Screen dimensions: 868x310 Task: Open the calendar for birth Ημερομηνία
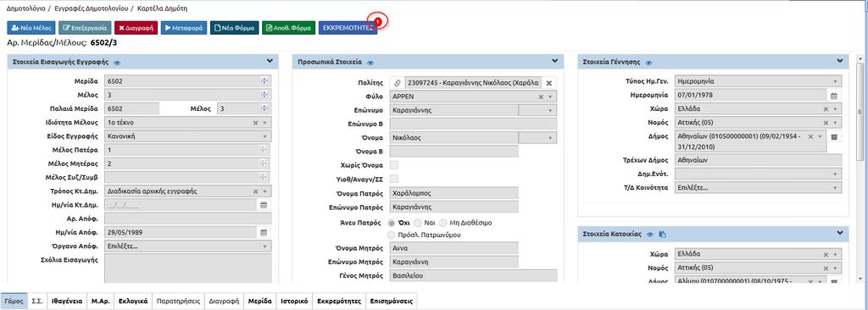834,95
